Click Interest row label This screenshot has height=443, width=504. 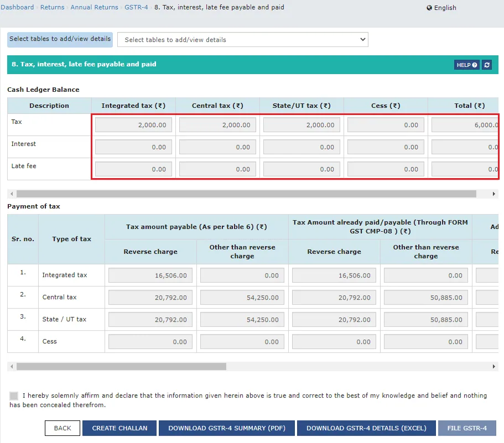pos(23,144)
